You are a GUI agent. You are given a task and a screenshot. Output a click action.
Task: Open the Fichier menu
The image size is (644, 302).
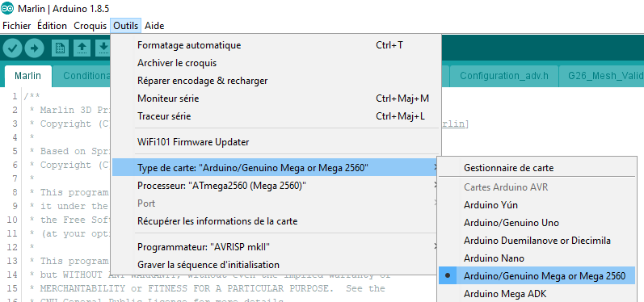pos(17,26)
